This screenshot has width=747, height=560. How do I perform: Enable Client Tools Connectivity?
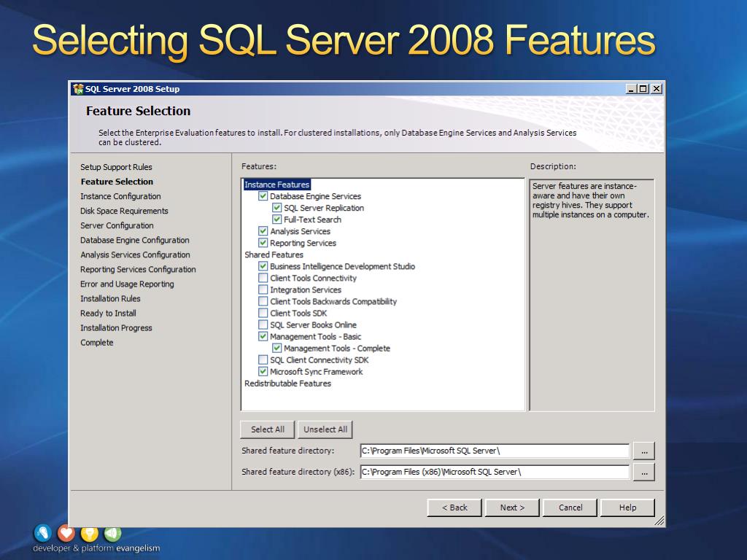(263, 278)
